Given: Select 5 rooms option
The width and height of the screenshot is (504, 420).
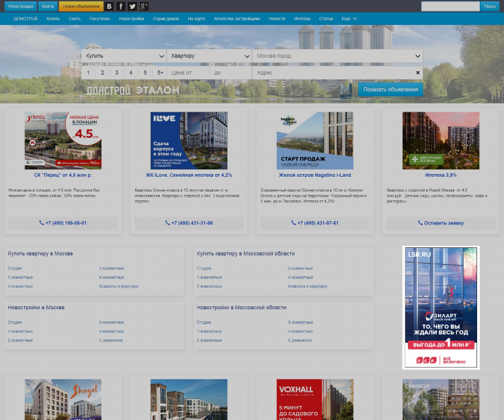Looking at the screenshot, I should (145, 73).
